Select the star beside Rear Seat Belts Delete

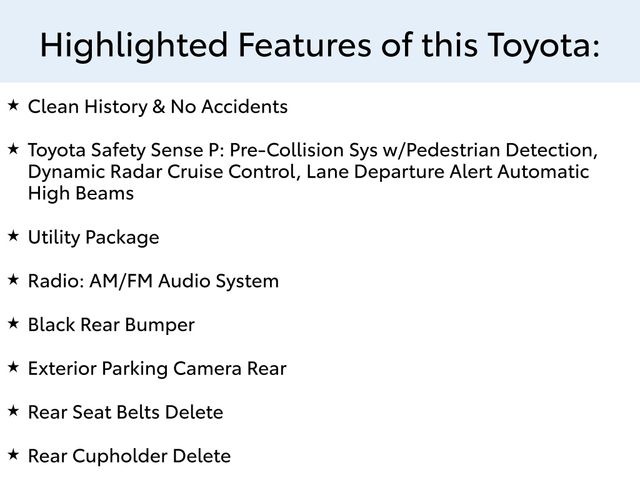13,410
